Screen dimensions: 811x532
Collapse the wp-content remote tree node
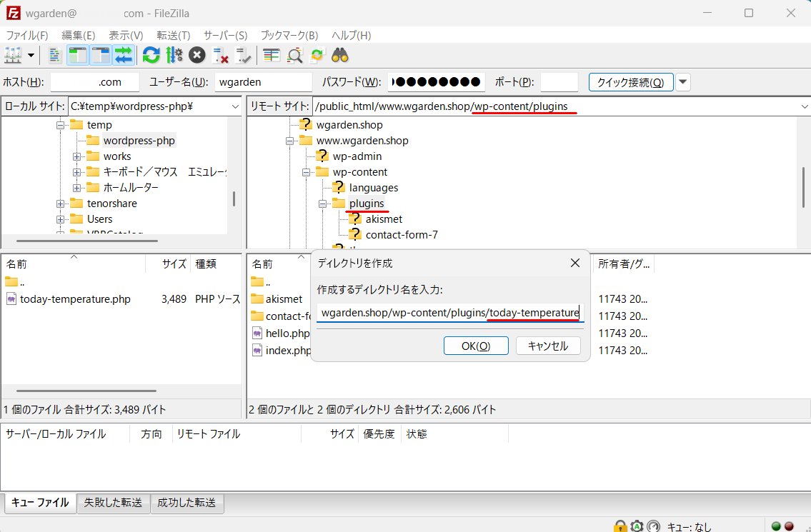pos(306,172)
